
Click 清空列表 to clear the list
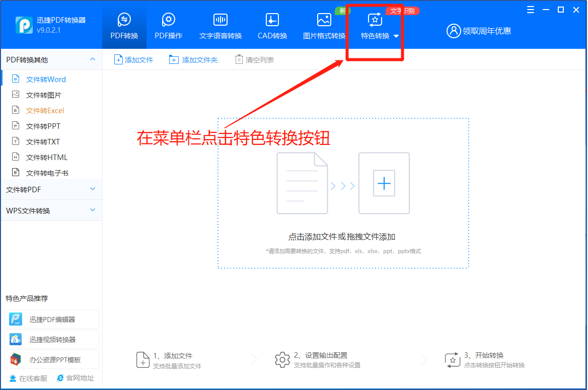point(254,59)
